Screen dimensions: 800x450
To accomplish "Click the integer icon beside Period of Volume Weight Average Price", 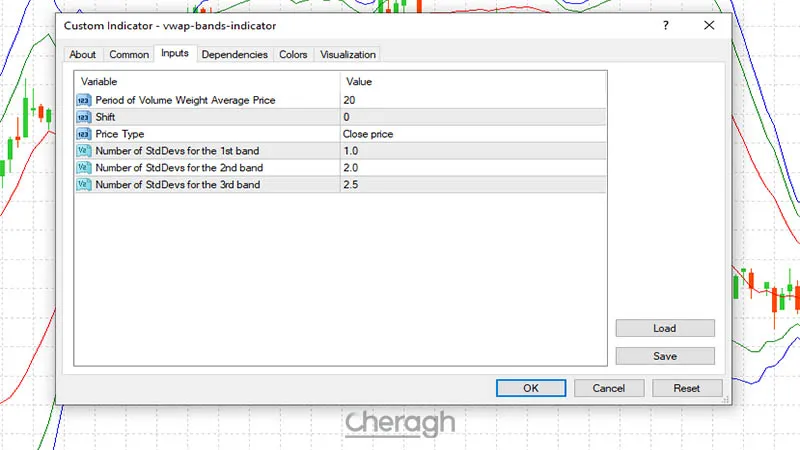I will click(84, 100).
